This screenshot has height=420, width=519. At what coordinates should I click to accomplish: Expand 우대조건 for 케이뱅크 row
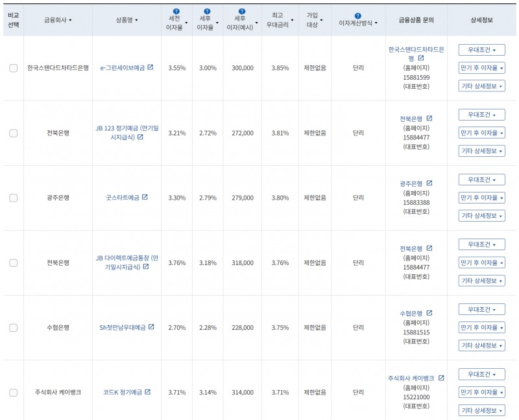(x=481, y=374)
